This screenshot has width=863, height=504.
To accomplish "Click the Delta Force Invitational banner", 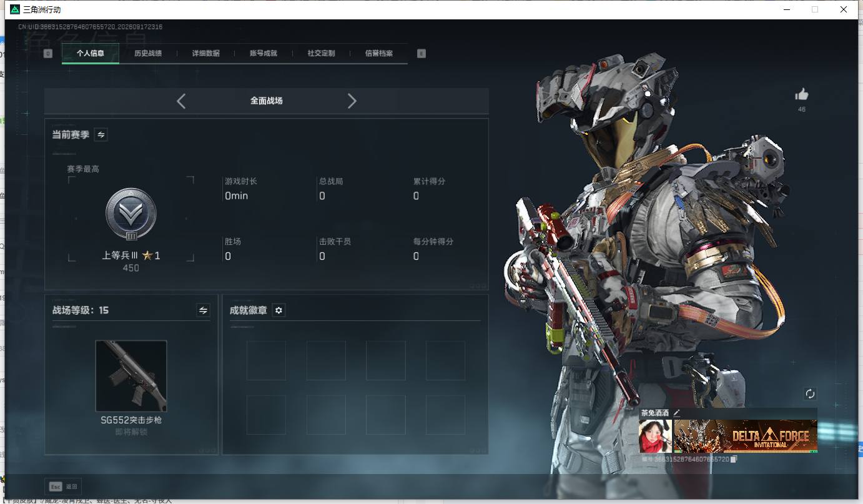I will [746, 435].
